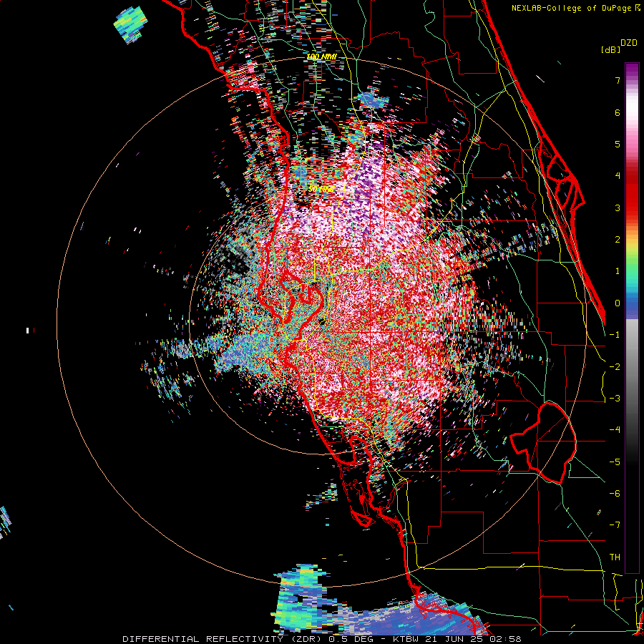Click the 100 NMI range ring label
This screenshot has width=644, height=644.
[322, 57]
